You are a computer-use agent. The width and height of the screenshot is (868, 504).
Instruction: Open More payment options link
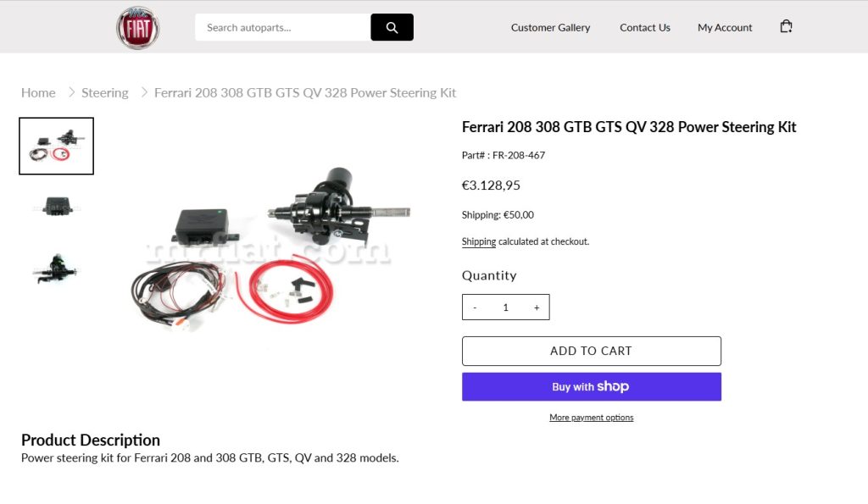pyautogui.click(x=591, y=418)
